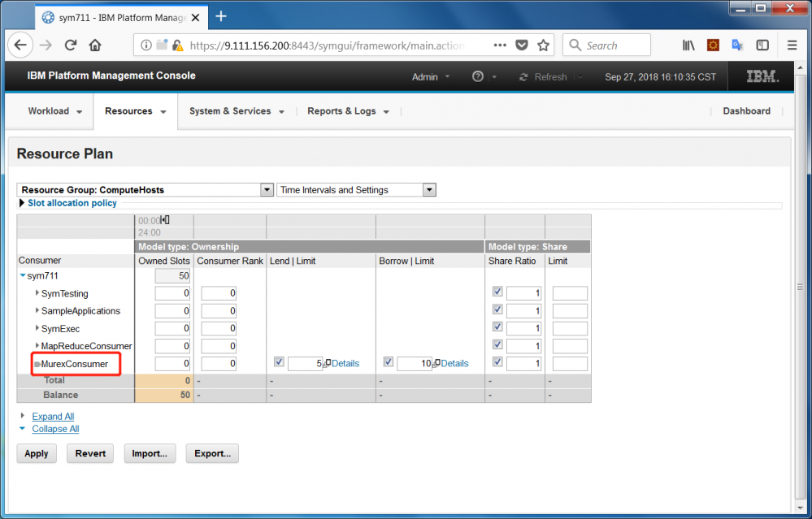Click Share Limit field for MapReduceConsumer
Viewport: 812px width, 519px height.
point(570,346)
